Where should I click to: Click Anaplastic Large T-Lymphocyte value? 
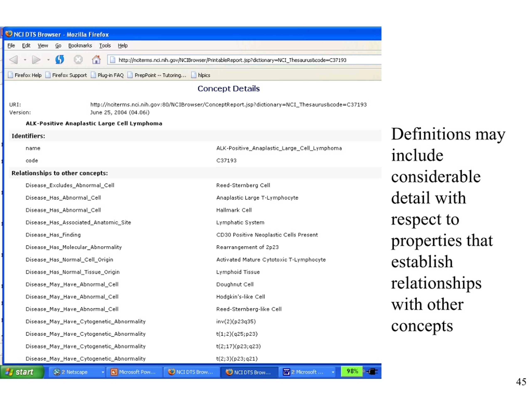pyautogui.click(x=257, y=198)
